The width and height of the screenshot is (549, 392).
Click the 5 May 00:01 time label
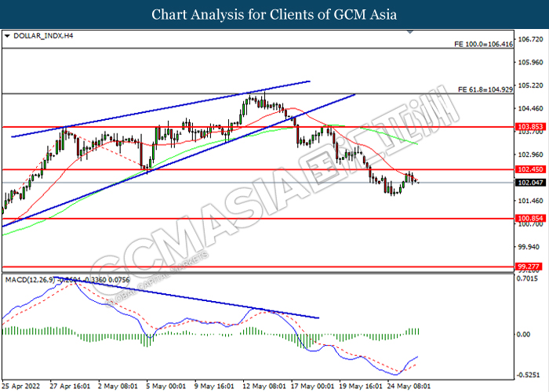pyautogui.click(x=166, y=387)
